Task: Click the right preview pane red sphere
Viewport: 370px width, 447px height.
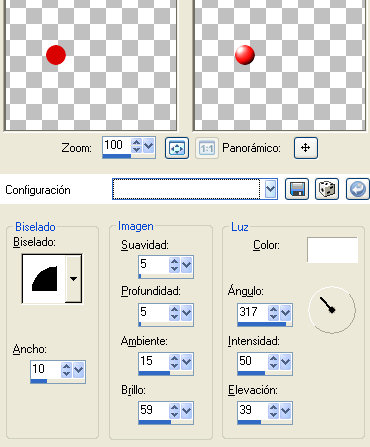Action: point(245,55)
